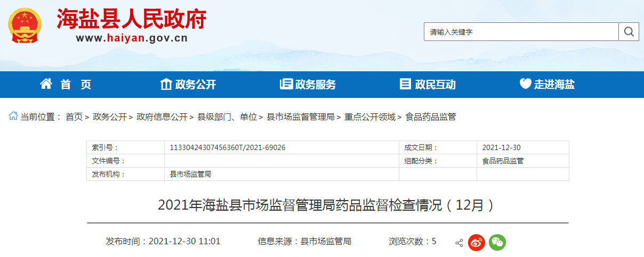This screenshot has height=257, width=644.
Task: Click the share icon
Action: (459, 243)
